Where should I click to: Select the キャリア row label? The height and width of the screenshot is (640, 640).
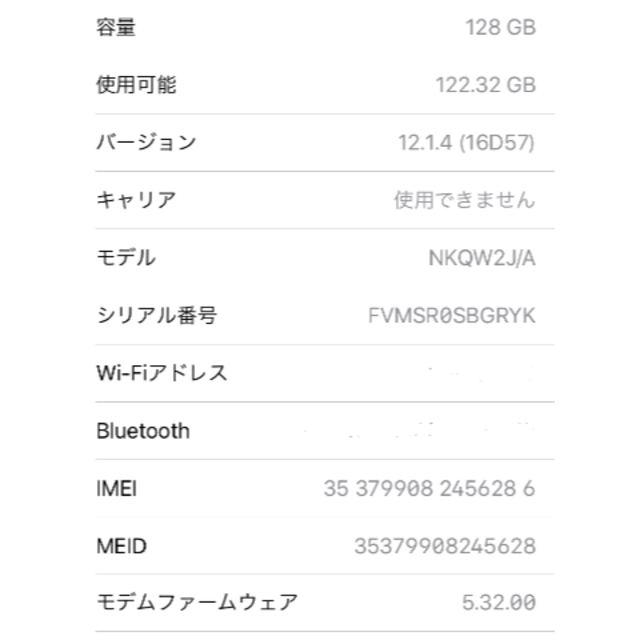(x=136, y=200)
